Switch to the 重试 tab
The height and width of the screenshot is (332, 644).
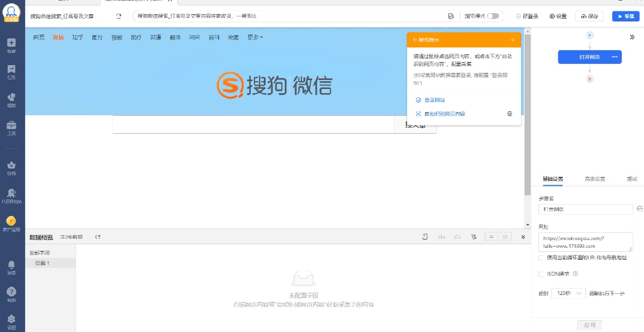click(631, 179)
